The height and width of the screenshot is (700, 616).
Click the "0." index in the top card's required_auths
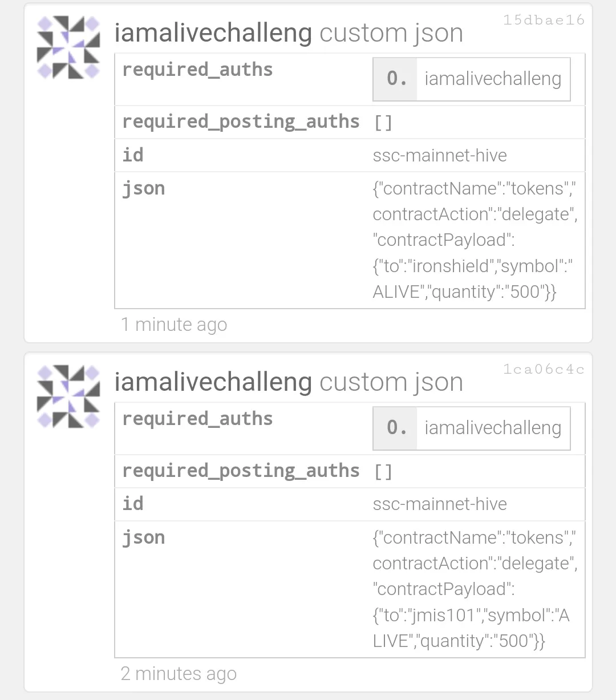point(396,79)
